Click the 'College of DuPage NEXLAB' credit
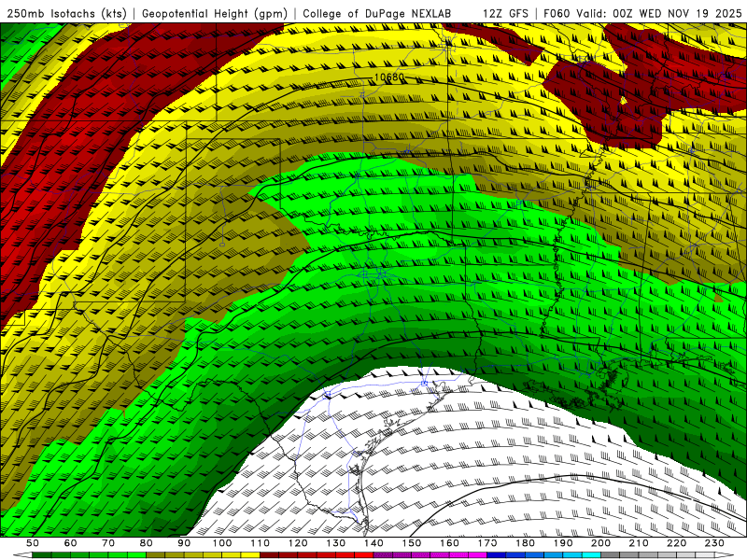747x560 pixels. [377, 14]
